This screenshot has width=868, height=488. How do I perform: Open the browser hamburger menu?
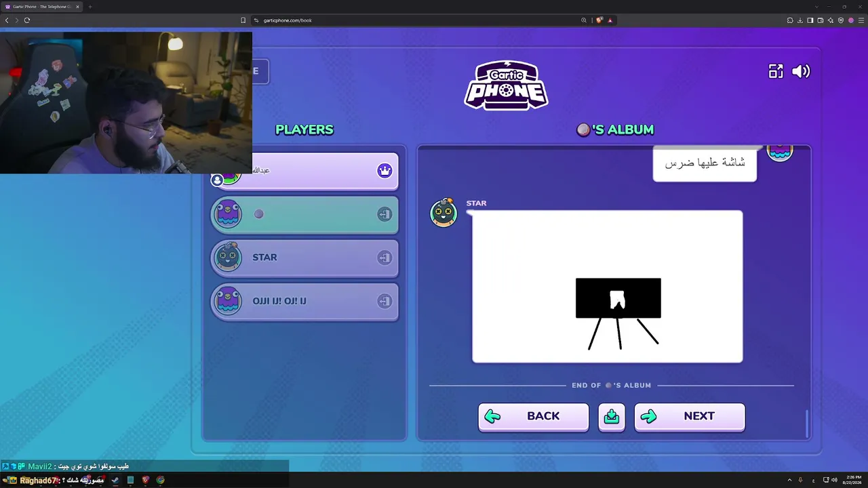point(861,20)
